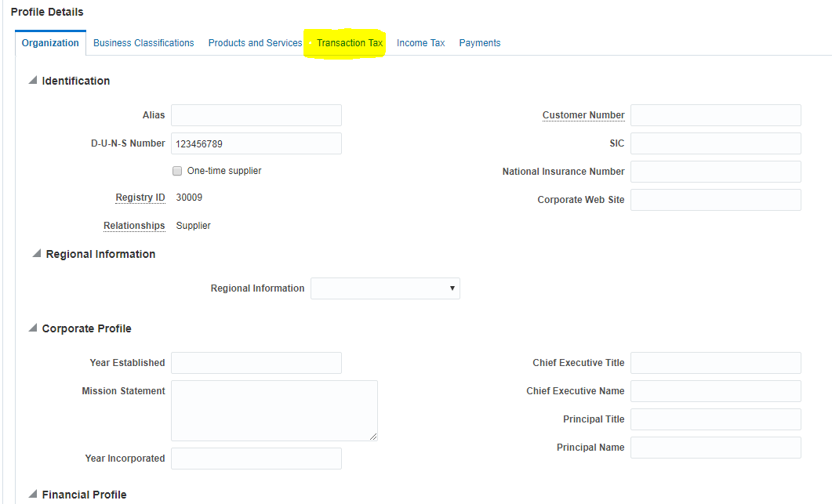Viewport: 832px width, 504px height.
Task: Enable the One-time supplier checkbox
Action: click(x=176, y=170)
